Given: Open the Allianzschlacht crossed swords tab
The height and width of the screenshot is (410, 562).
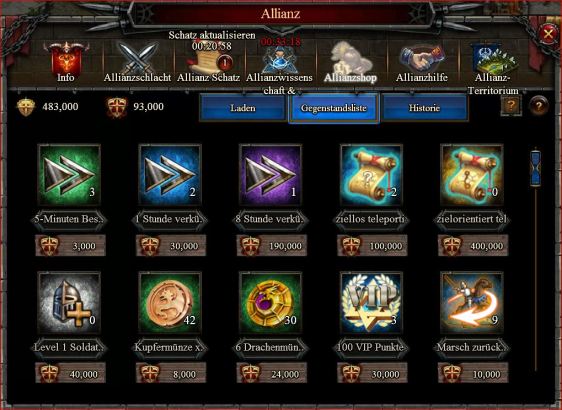Looking at the screenshot, I should [x=137, y=62].
